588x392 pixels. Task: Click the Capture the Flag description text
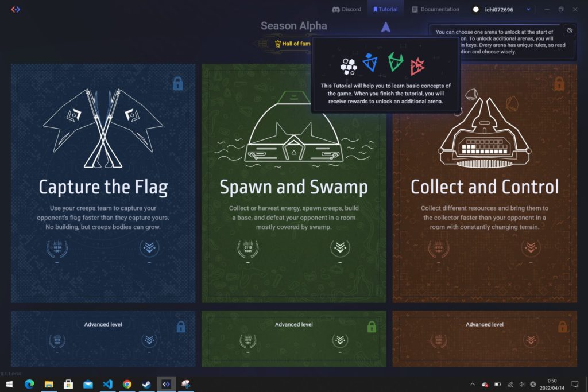pyautogui.click(x=103, y=218)
